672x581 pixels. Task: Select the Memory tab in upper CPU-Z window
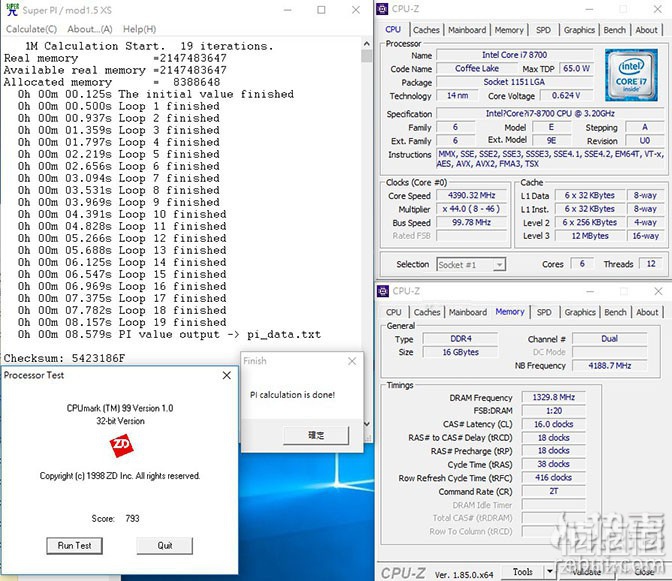click(509, 30)
